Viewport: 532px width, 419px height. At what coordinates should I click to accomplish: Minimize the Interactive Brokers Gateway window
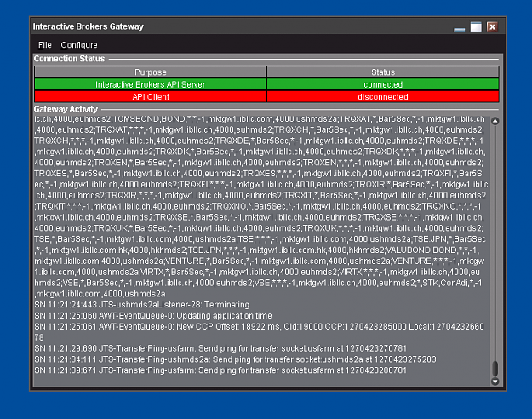tap(459, 27)
